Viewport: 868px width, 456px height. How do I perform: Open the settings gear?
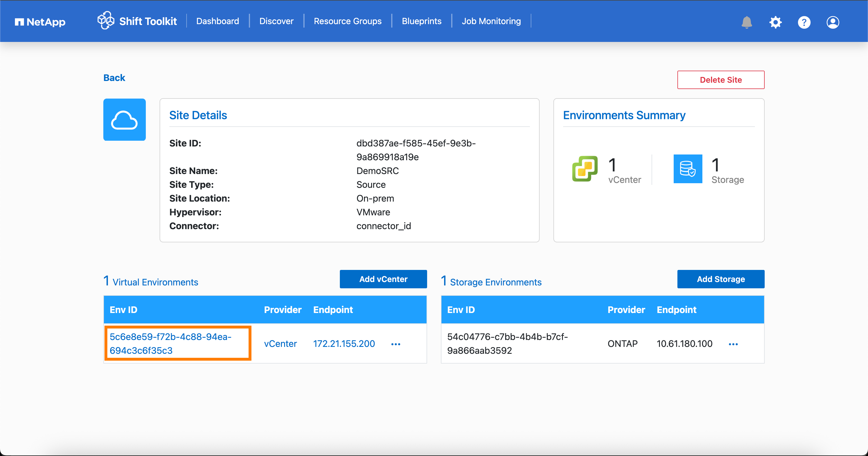point(775,22)
